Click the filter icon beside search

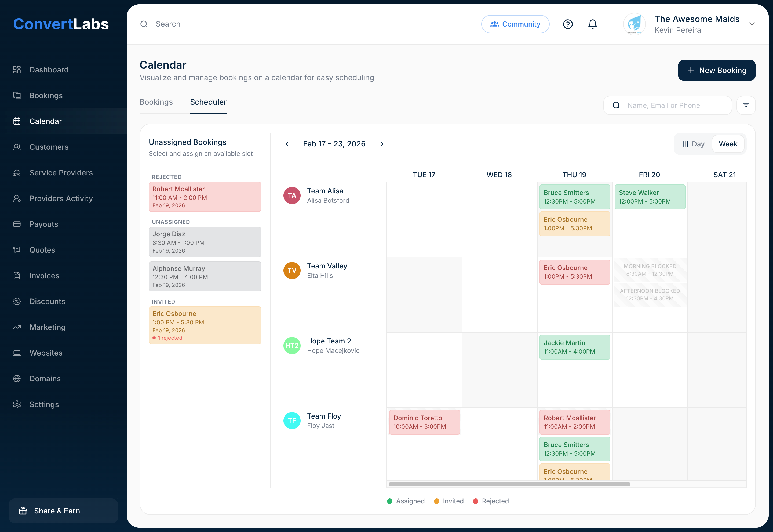coord(746,105)
